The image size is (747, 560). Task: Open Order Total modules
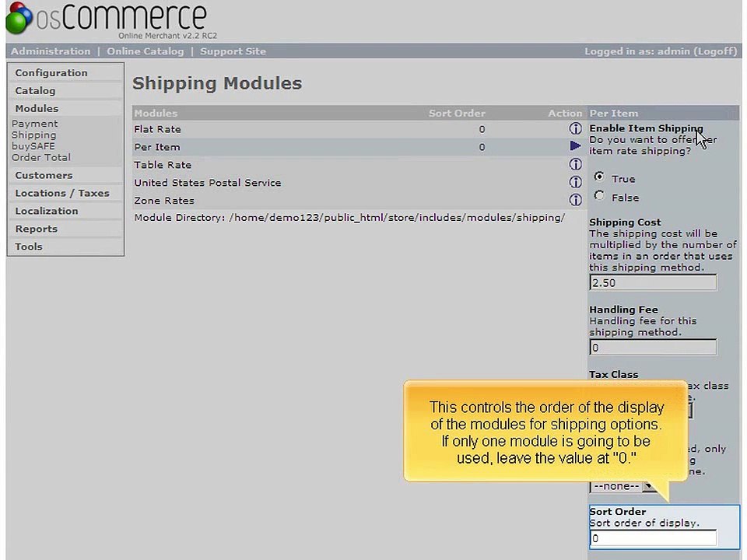pyautogui.click(x=41, y=157)
